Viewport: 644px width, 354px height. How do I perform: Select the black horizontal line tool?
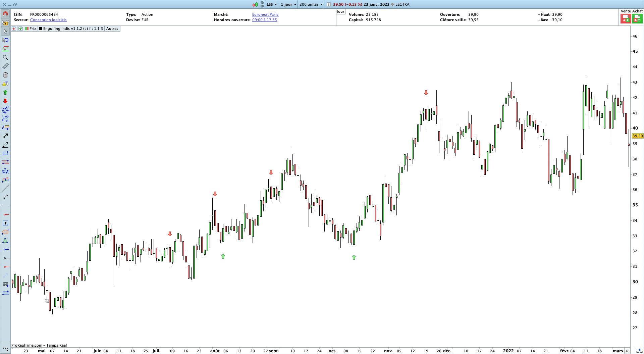[5, 206]
